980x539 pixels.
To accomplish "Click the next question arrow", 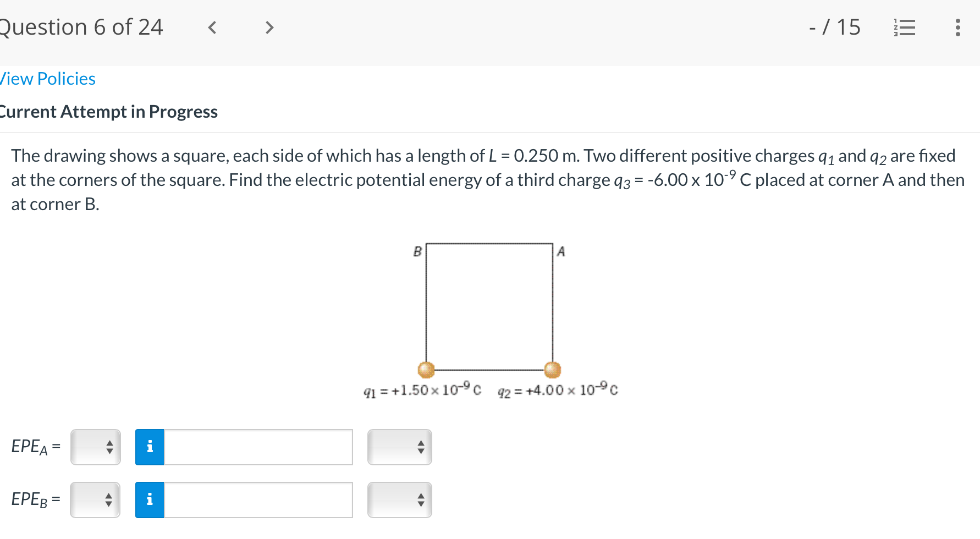I will pyautogui.click(x=269, y=28).
